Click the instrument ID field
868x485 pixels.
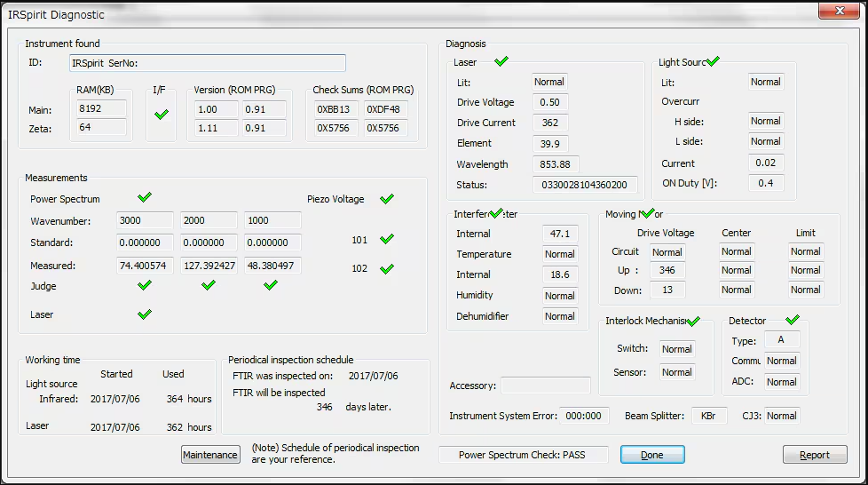coord(208,63)
